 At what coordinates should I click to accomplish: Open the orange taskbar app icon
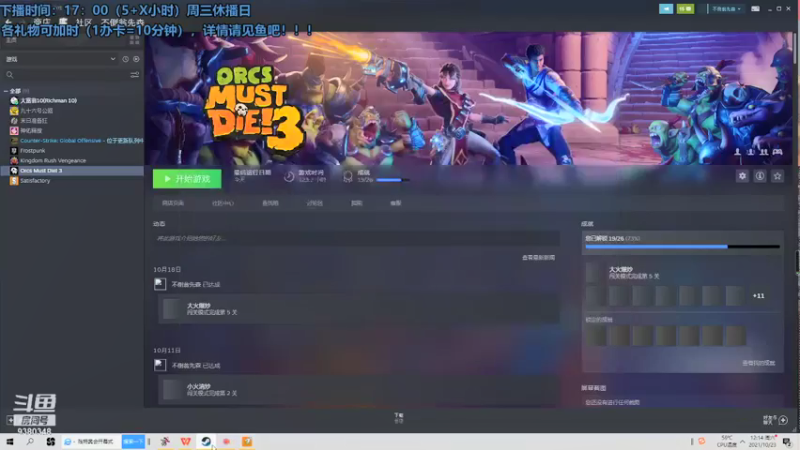point(247,441)
